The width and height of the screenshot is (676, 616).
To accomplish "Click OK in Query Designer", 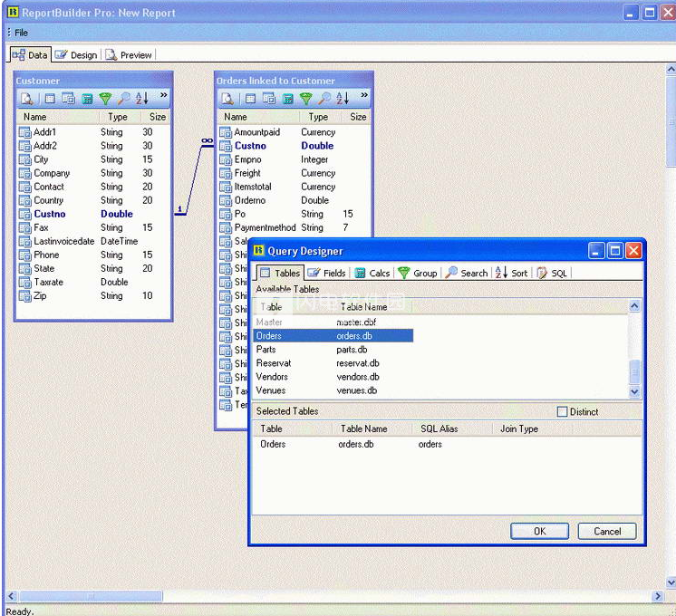I will [539, 532].
